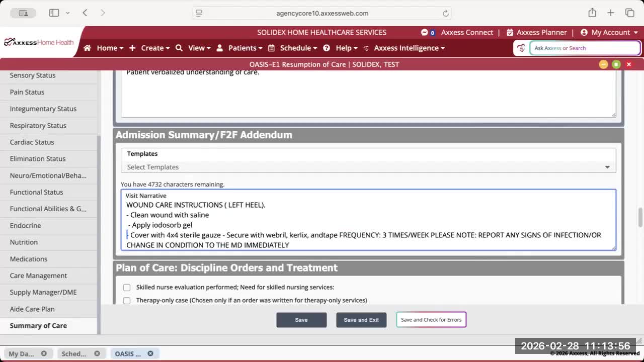Screen dimensions: 644x362
Task: Expand the Patients menu
Action: coord(239,48)
